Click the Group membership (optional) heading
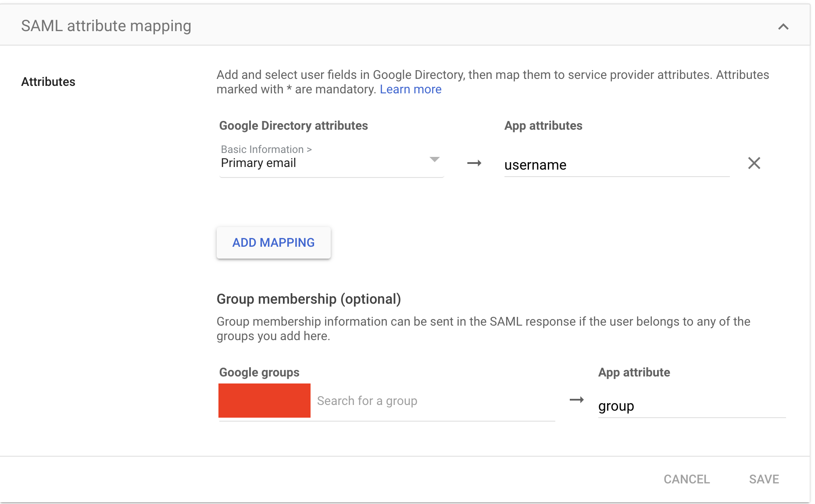The image size is (815, 504). tap(308, 299)
